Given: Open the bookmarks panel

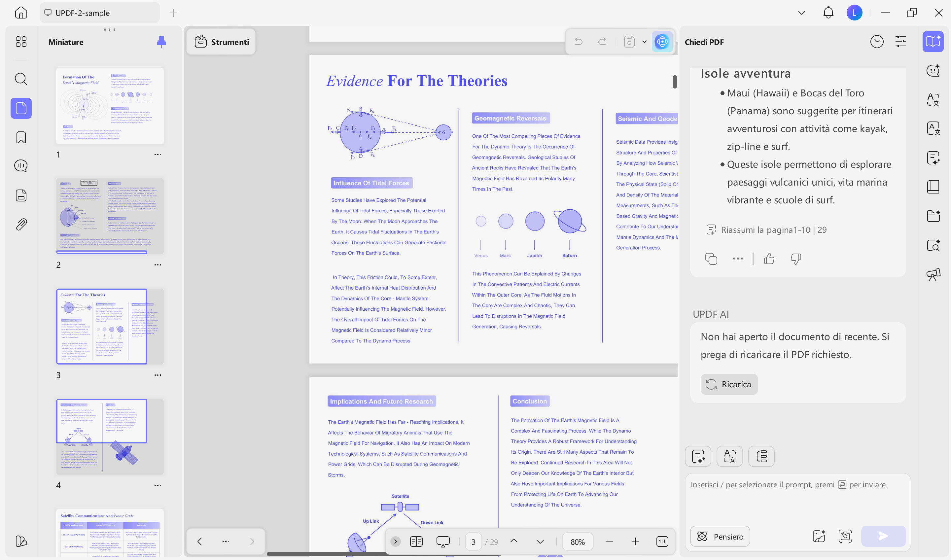Looking at the screenshot, I should tap(21, 137).
